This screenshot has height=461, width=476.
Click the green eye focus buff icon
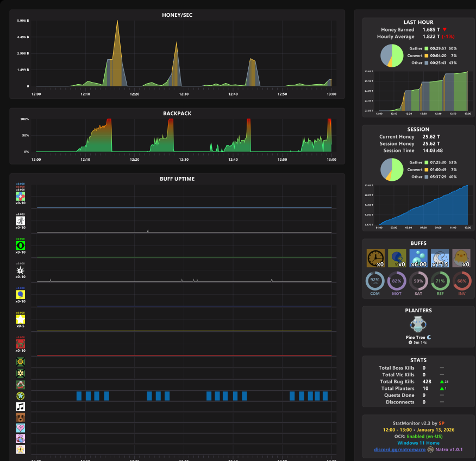(x=20, y=245)
